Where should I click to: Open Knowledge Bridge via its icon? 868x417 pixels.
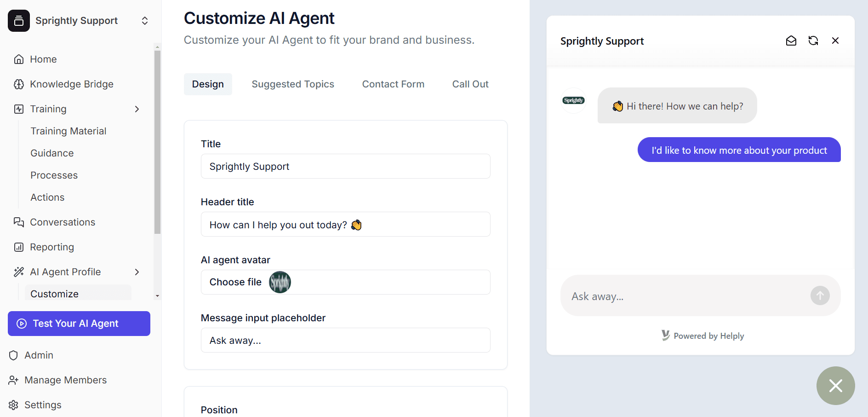19,84
